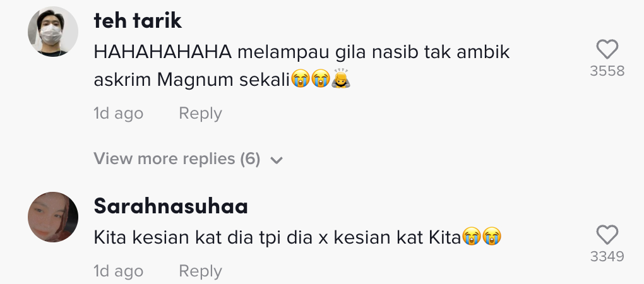Expand replies using the chevron arrow
Viewport: 644px width, 284px height.
point(276,160)
